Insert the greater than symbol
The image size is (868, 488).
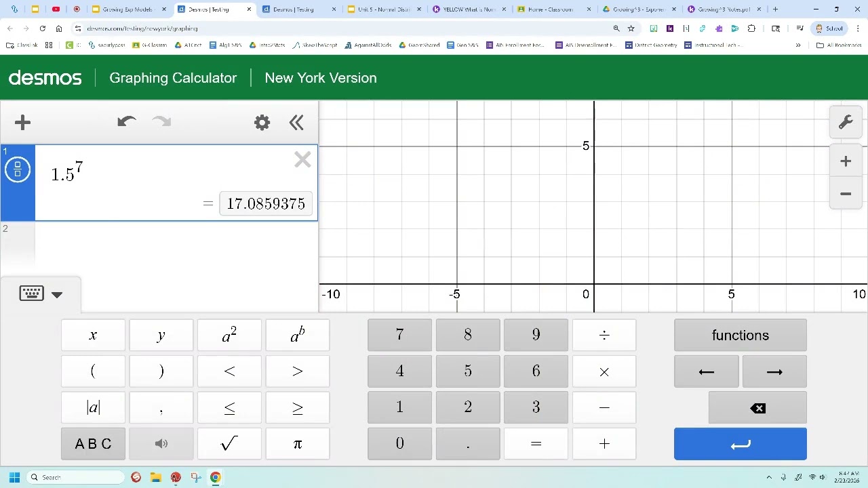pos(298,371)
